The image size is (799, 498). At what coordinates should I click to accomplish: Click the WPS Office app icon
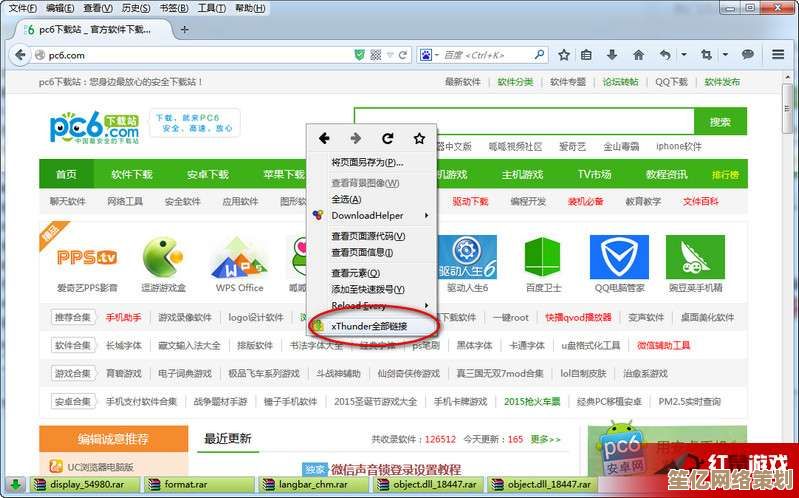[x=239, y=258]
